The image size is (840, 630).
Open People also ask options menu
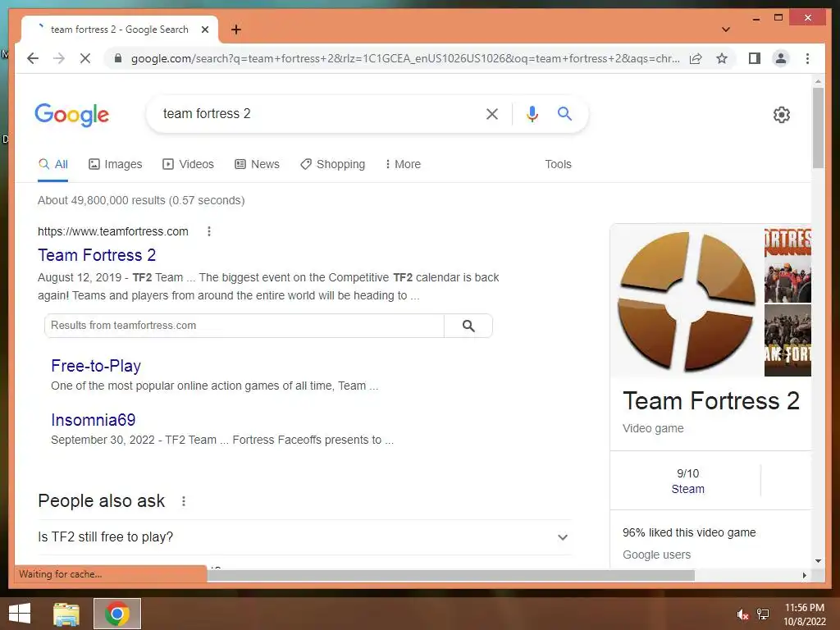[x=184, y=501]
